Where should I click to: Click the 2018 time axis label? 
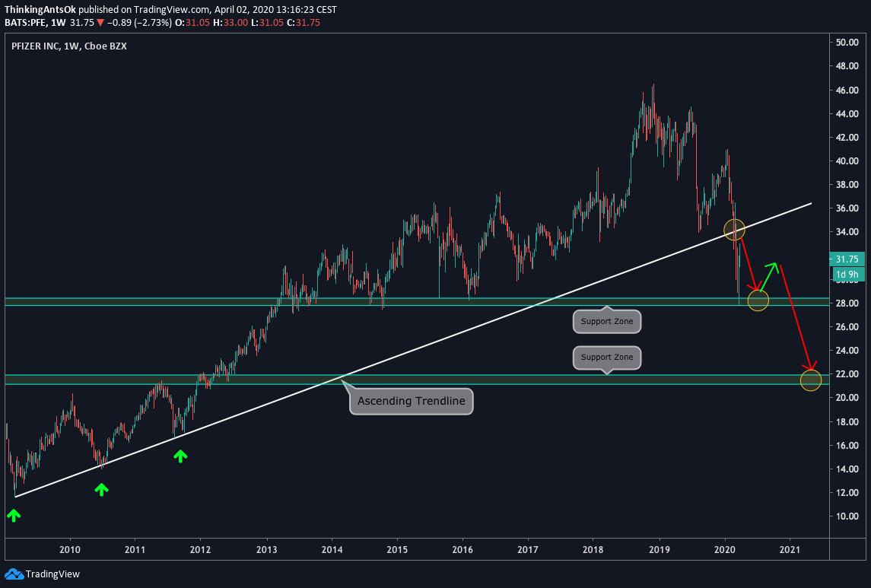[x=593, y=550]
